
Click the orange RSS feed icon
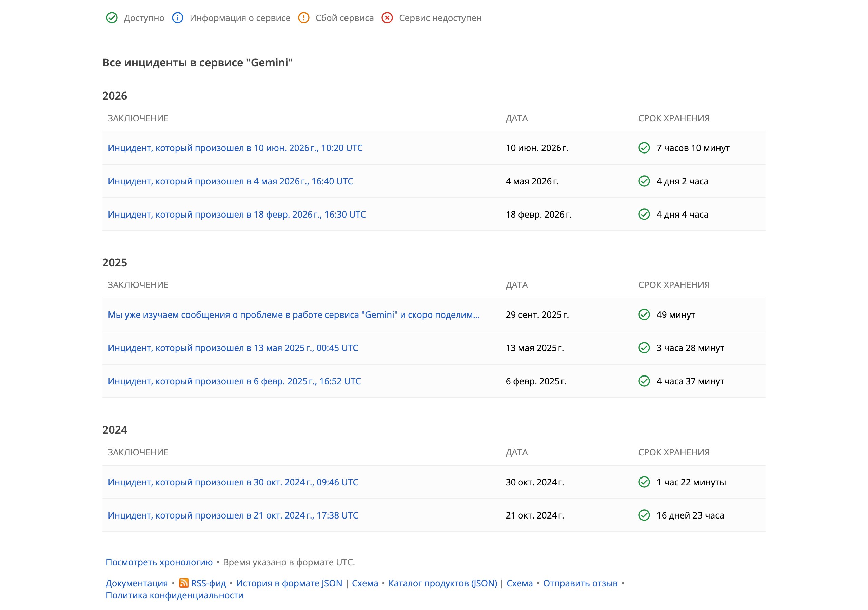(184, 583)
